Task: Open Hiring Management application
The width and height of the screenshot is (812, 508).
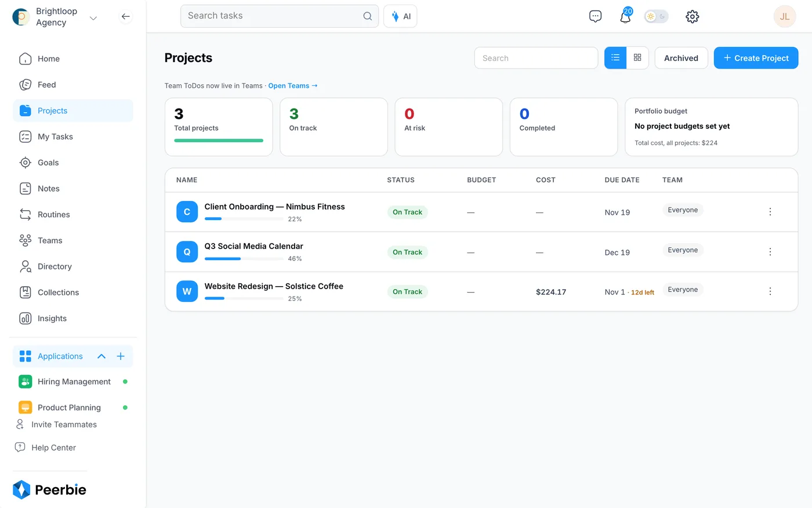Action: coord(73,381)
